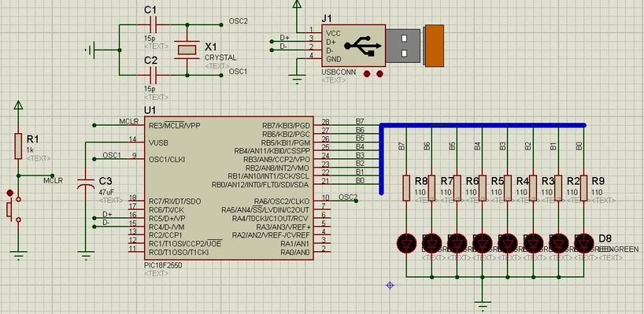
Task: Click the 15p value under C1
Action: point(150,38)
